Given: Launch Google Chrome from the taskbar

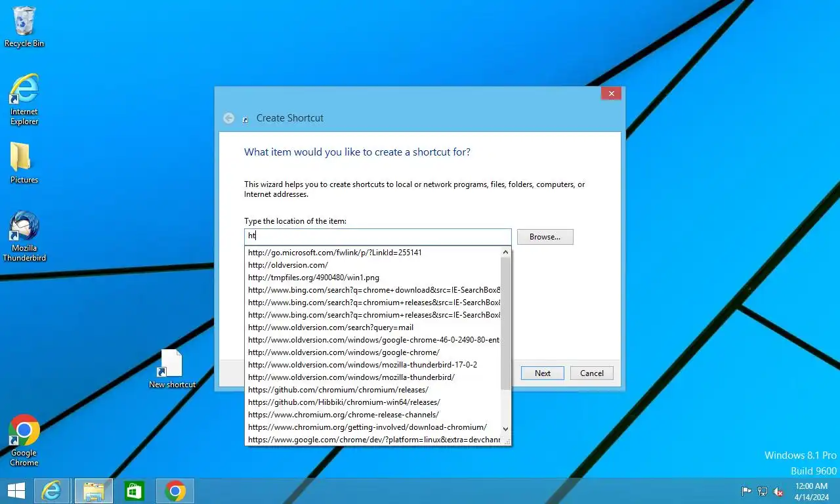Looking at the screenshot, I should pos(175,491).
